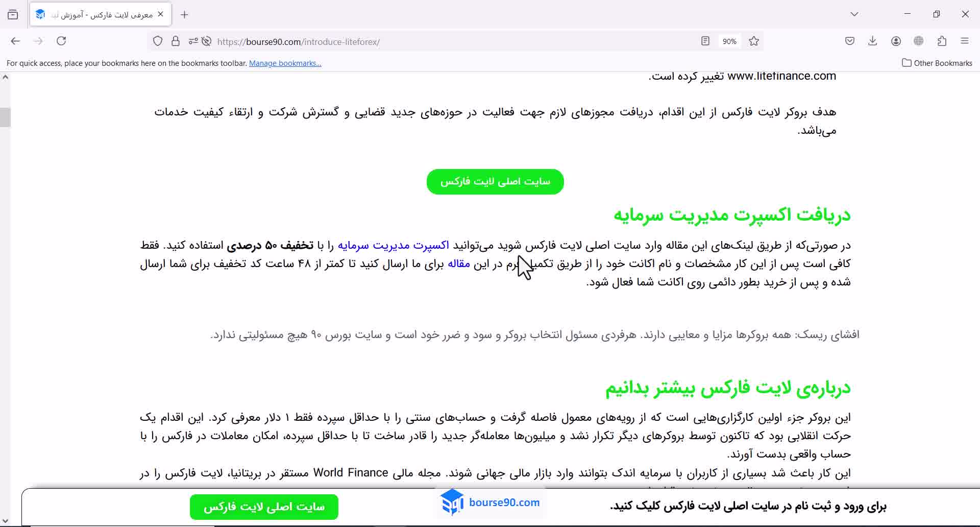Click the www.litefinance.com text

point(781,77)
